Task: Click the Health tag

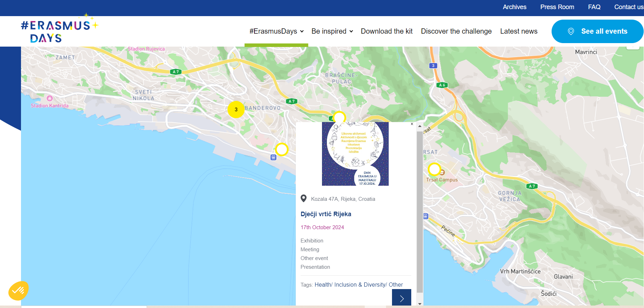Action: tap(323, 285)
